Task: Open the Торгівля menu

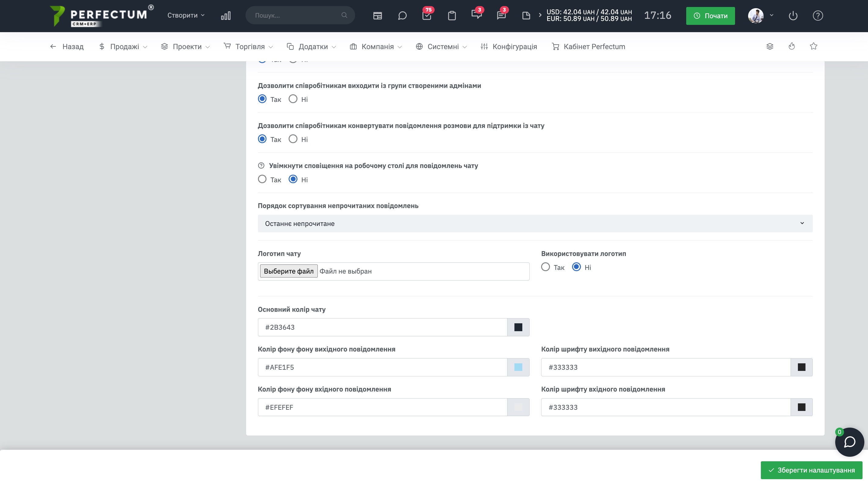Action: [248, 46]
